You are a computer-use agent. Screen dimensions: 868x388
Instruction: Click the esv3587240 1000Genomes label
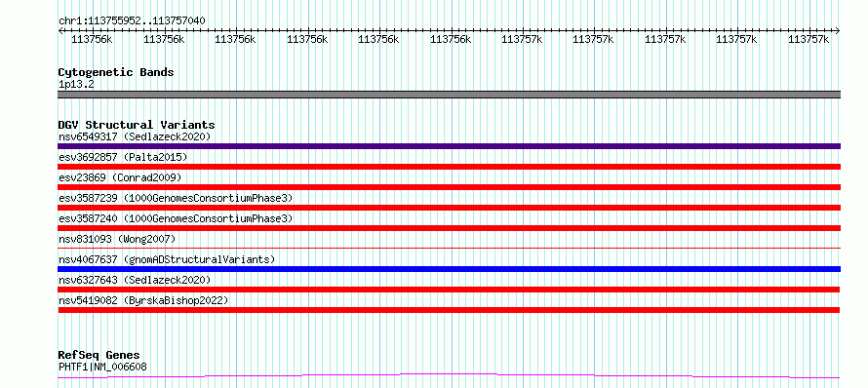(176, 218)
